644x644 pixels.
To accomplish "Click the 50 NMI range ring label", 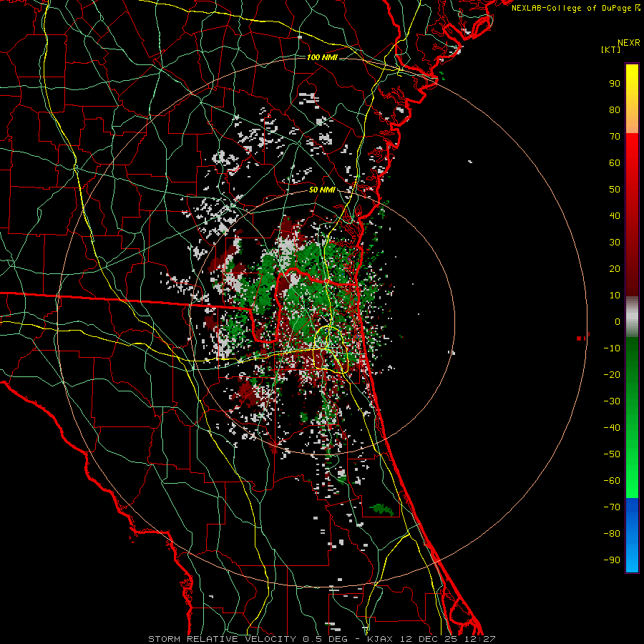I will coord(322,190).
